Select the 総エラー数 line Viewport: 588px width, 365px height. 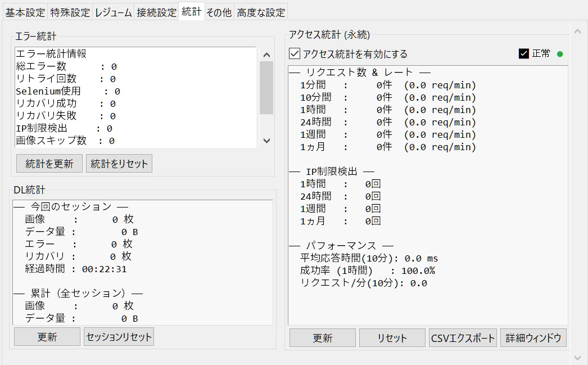click(66, 66)
